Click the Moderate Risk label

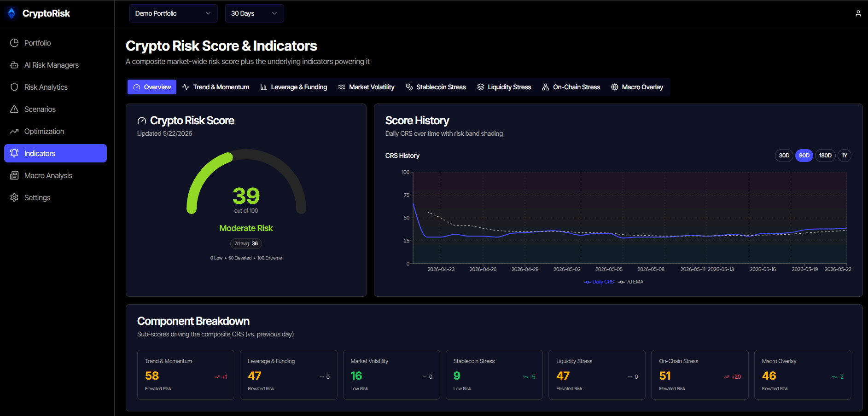246,228
